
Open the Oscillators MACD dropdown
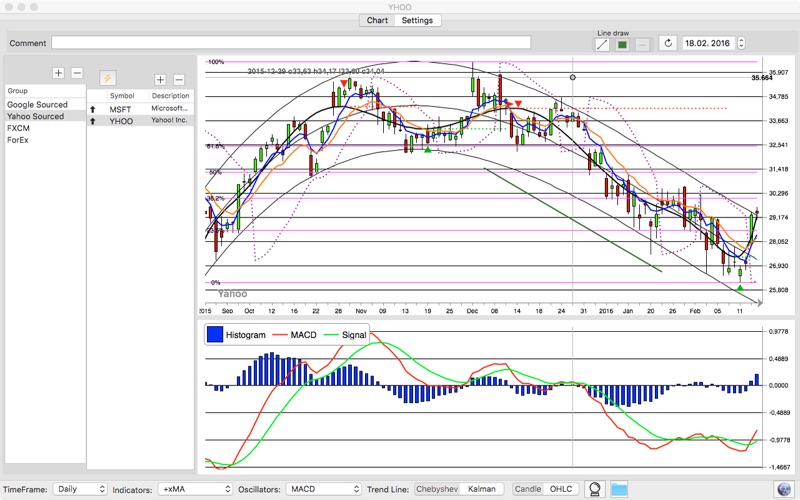pyautogui.click(x=322, y=489)
